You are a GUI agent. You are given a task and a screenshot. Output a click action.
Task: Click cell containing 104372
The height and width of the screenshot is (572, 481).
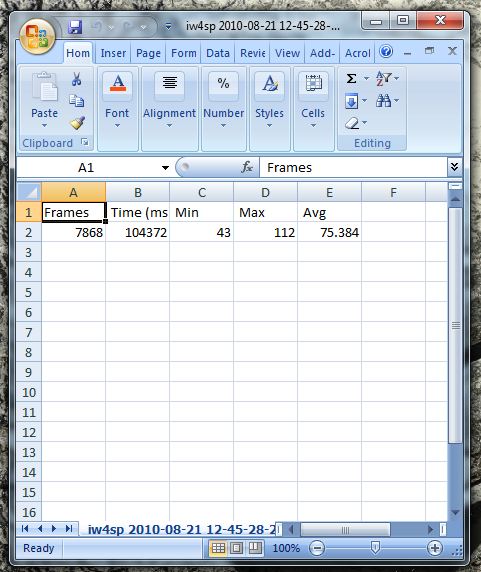(x=137, y=232)
